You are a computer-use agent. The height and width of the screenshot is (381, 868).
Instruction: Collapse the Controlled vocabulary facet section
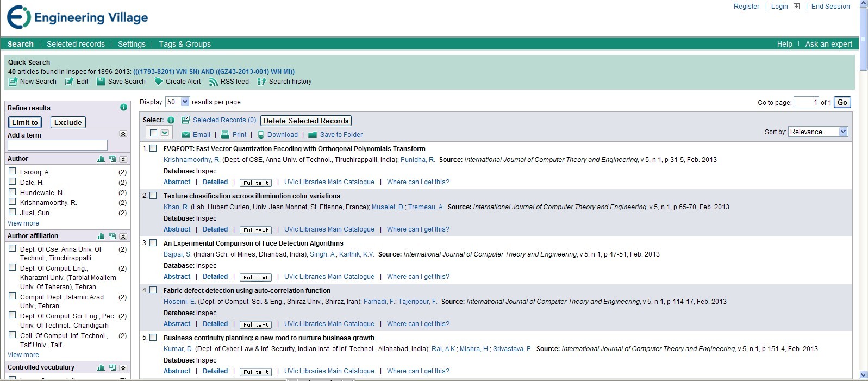(123, 367)
